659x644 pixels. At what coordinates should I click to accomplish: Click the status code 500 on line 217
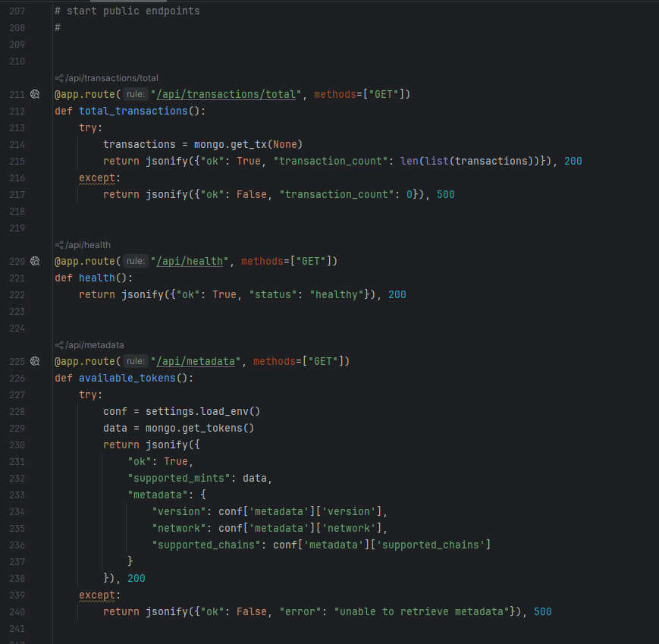(445, 194)
